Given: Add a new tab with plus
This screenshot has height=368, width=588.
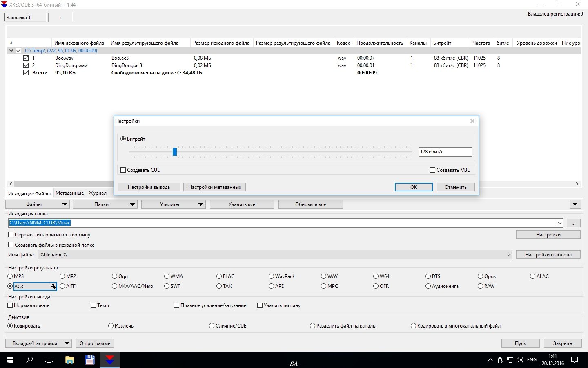Looking at the screenshot, I should 60,18.
